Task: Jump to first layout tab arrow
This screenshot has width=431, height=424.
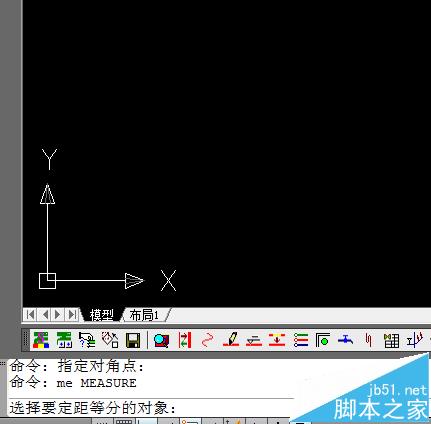Action: coord(30,314)
